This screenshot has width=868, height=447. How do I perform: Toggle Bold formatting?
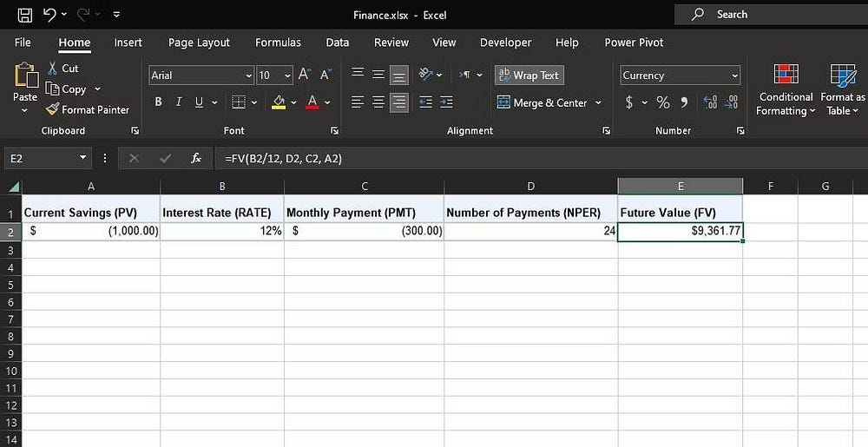tap(158, 102)
